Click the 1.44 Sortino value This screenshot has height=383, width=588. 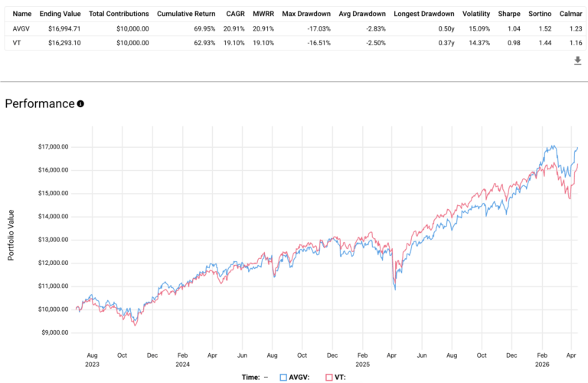[x=545, y=43]
